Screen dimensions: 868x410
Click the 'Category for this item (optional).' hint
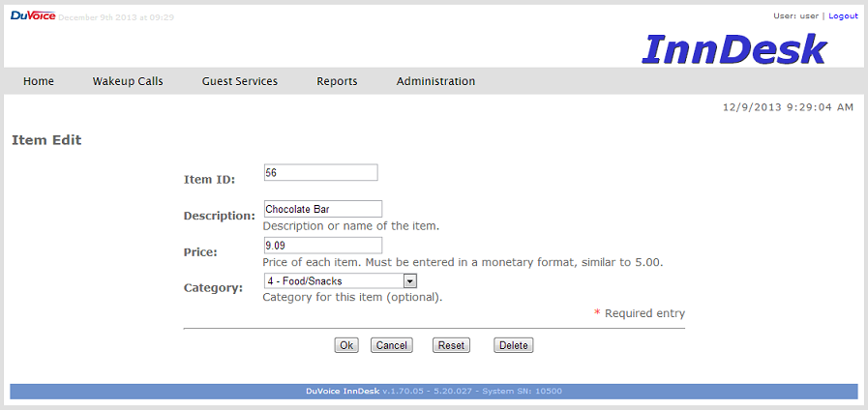pyautogui.click(x=352, y=298)
